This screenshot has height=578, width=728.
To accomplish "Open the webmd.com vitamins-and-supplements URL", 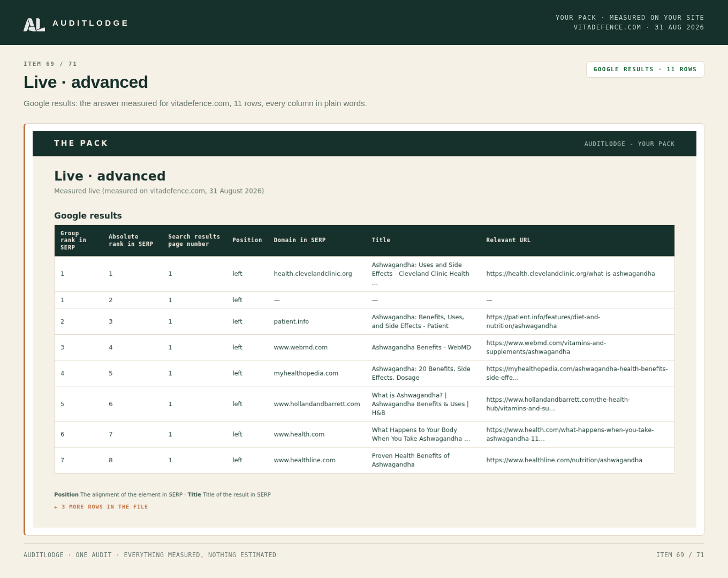I will 546,347.
